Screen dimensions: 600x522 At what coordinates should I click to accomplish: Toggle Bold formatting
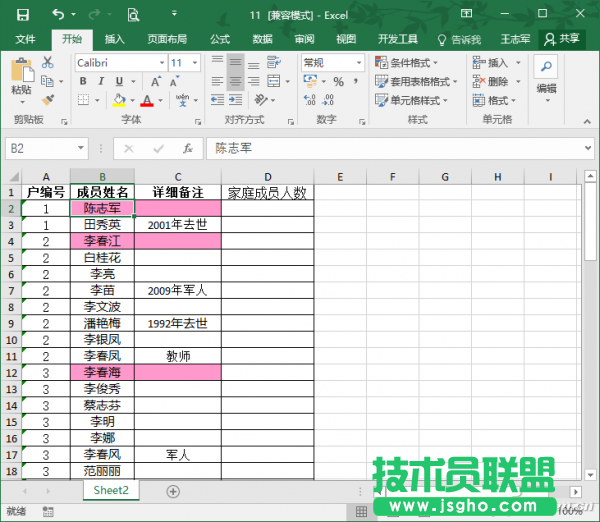83,81
